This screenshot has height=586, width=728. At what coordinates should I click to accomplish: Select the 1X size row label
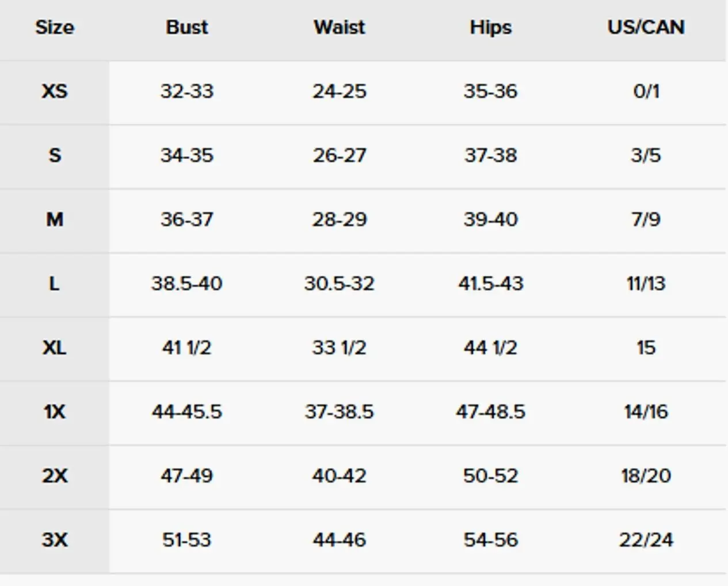pos(55,412)
